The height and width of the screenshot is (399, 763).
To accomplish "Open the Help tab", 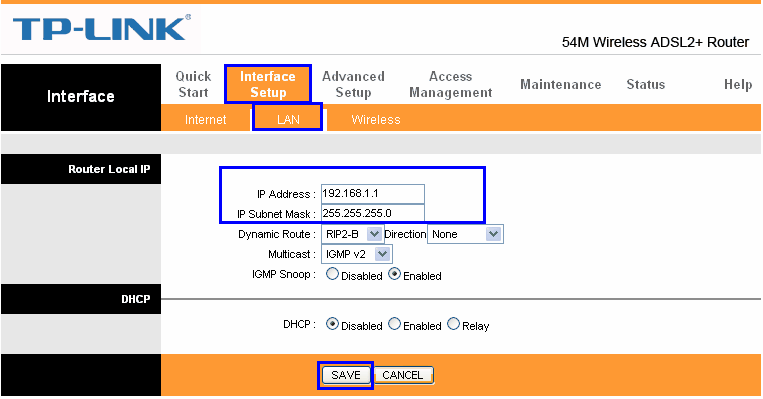I will [738, 85].
